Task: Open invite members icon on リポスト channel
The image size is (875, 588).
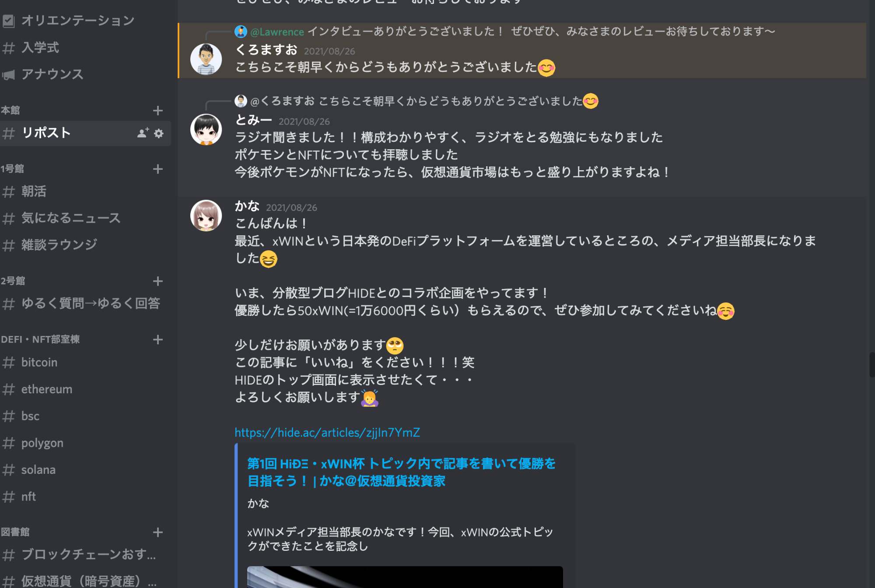Action: pos(143,133)
